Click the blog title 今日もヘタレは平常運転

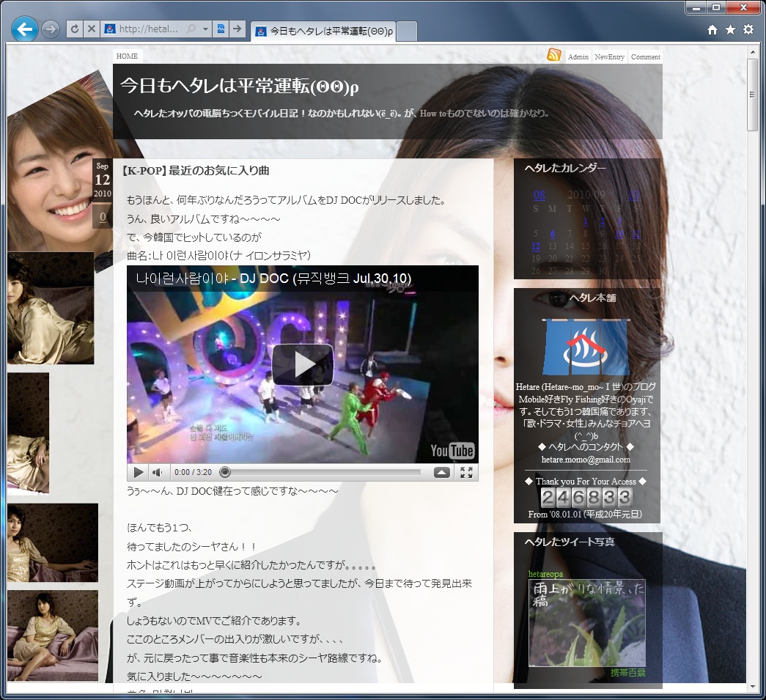240,86
